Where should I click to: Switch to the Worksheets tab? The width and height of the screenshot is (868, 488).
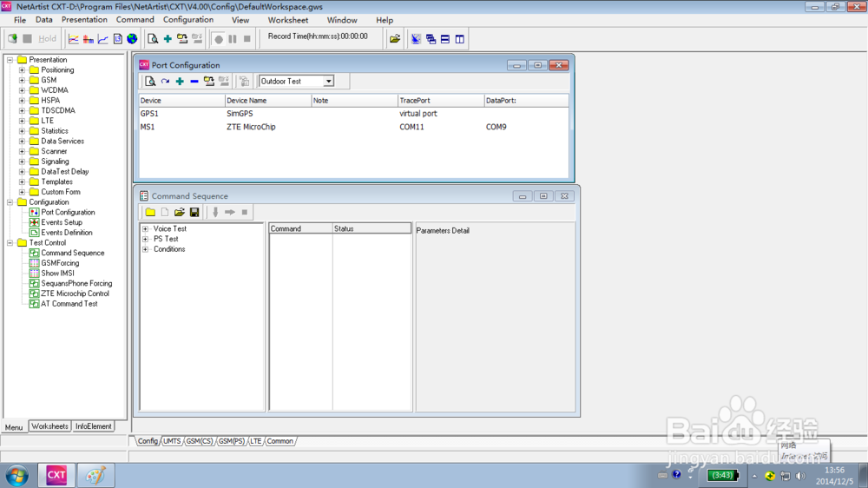pos(49,426)
